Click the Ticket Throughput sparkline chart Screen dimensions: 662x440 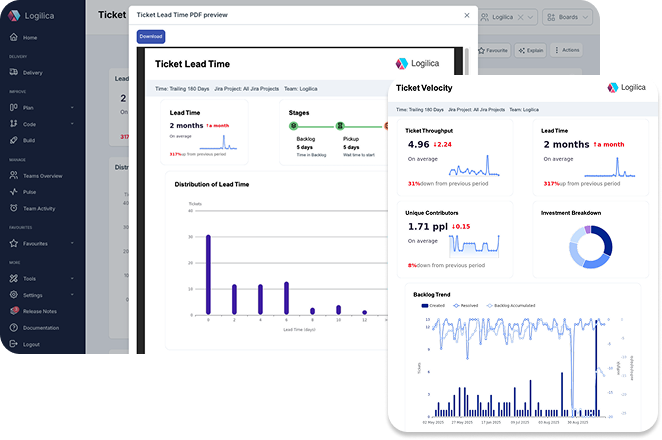click(x=474, y=166)
